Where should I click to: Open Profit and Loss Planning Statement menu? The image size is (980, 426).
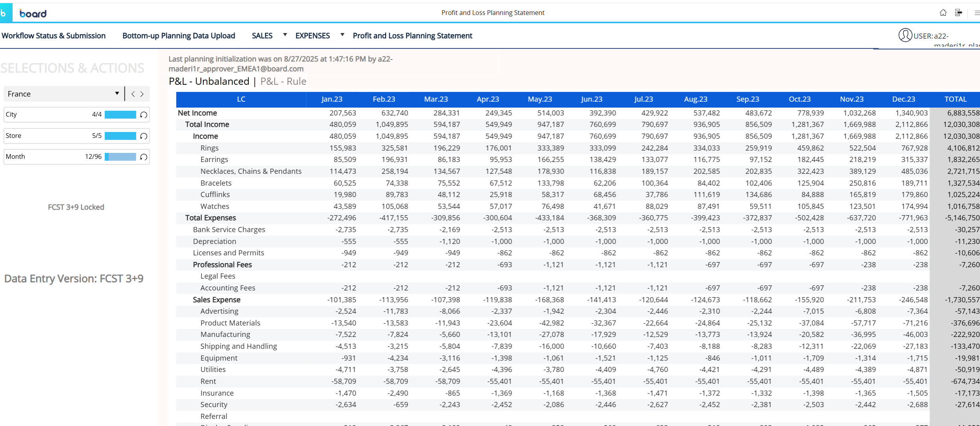click(x=412, y=35)
